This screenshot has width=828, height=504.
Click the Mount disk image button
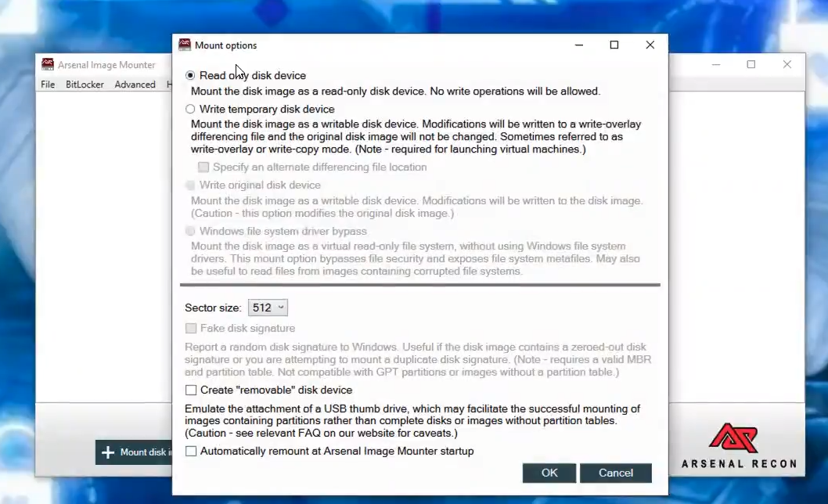(x=135, y=452)
